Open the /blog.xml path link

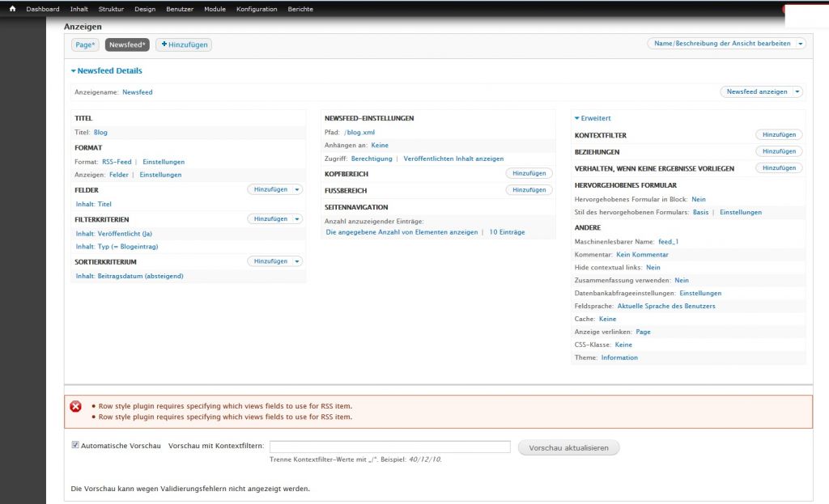359,133
